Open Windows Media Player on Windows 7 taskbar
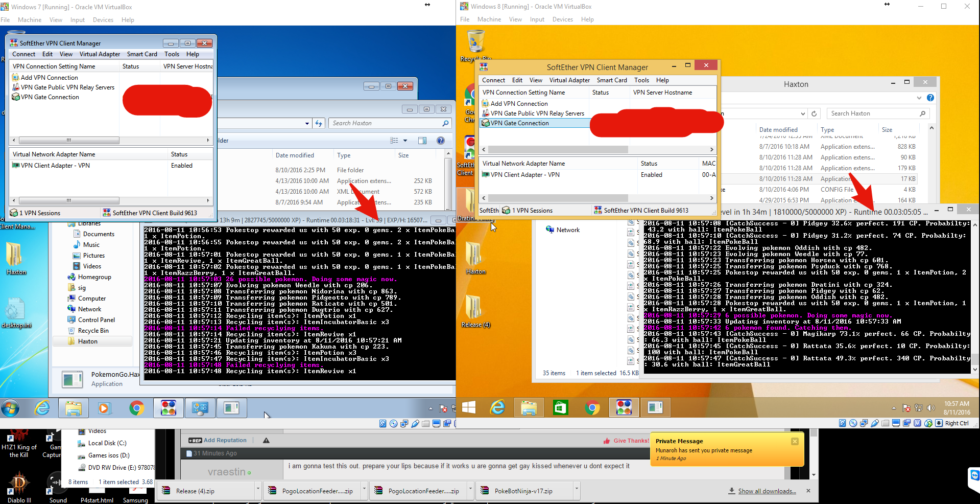 (x=104, y=408)
